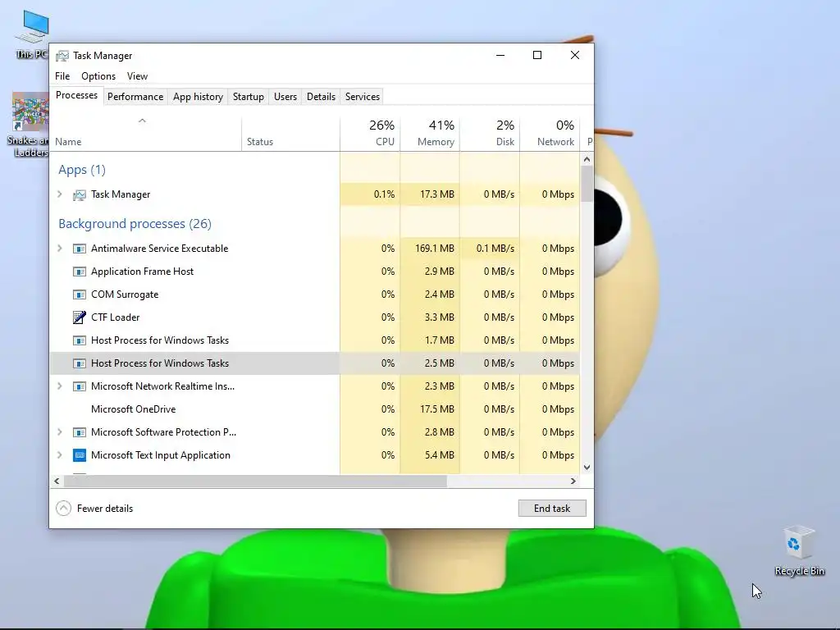The image size is (840, 630).
Task: Click the Apps (1) group heading
Action: [82, 170]
